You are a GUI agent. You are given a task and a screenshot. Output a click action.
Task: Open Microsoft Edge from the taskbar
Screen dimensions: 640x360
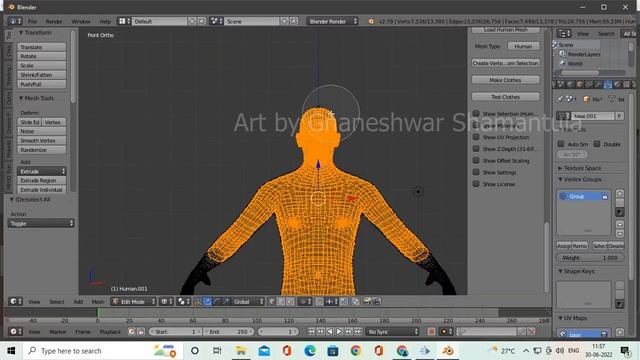[x=310, y=351]
